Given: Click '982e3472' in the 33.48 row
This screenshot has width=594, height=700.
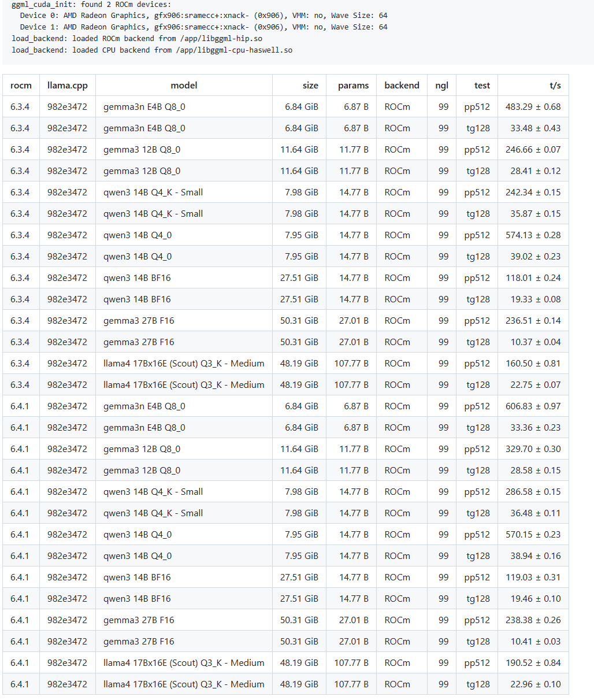Looking at the screenshot, I should tap(67, 128).
